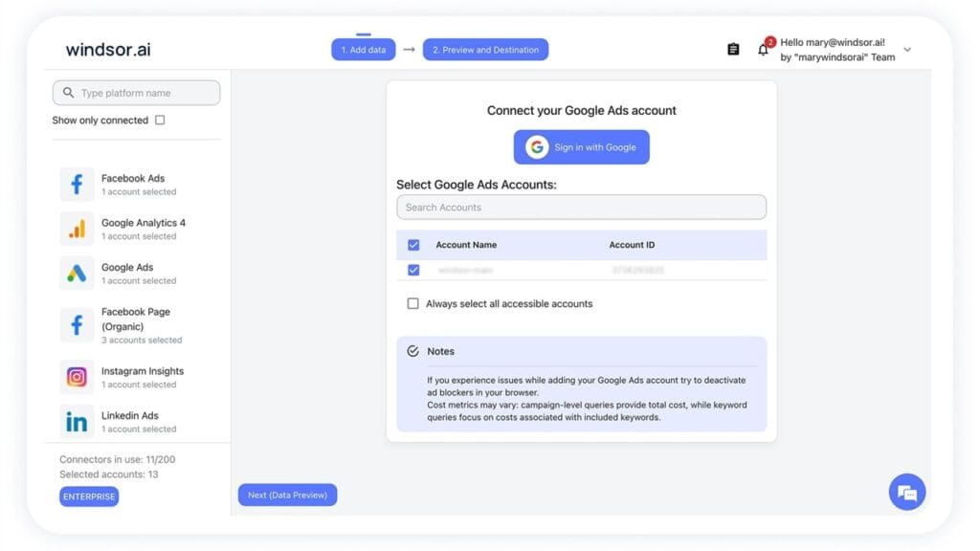Image resolution: width=980 pixels, height=551 pixels.
Task: Click the Notes heading
Action: [440, 351]
